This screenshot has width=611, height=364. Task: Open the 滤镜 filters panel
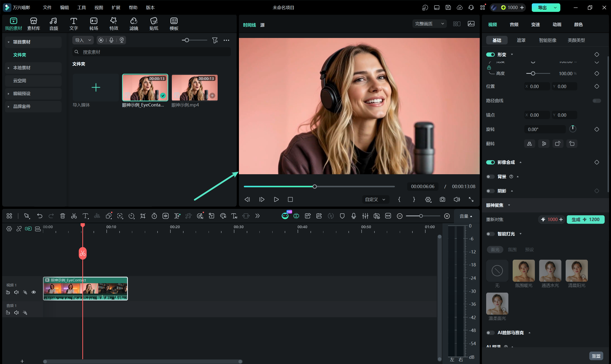(134, 24)
